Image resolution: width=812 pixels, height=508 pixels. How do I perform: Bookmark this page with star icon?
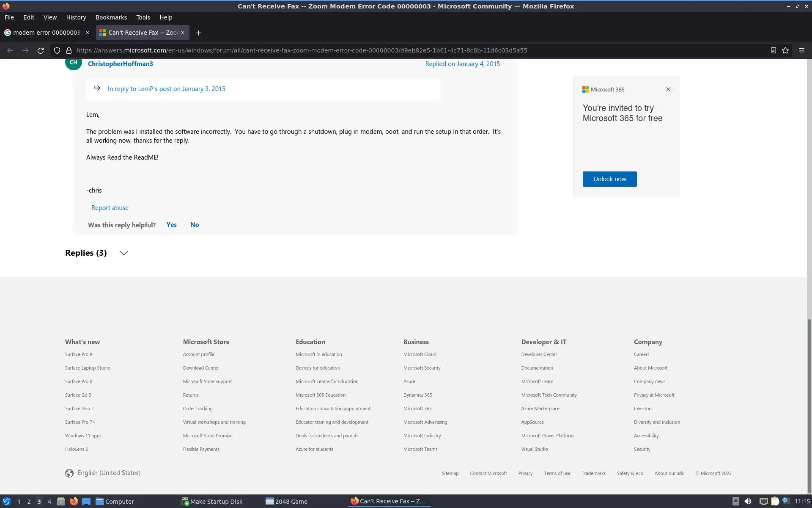pyautogui.click(x=785, y=50)
